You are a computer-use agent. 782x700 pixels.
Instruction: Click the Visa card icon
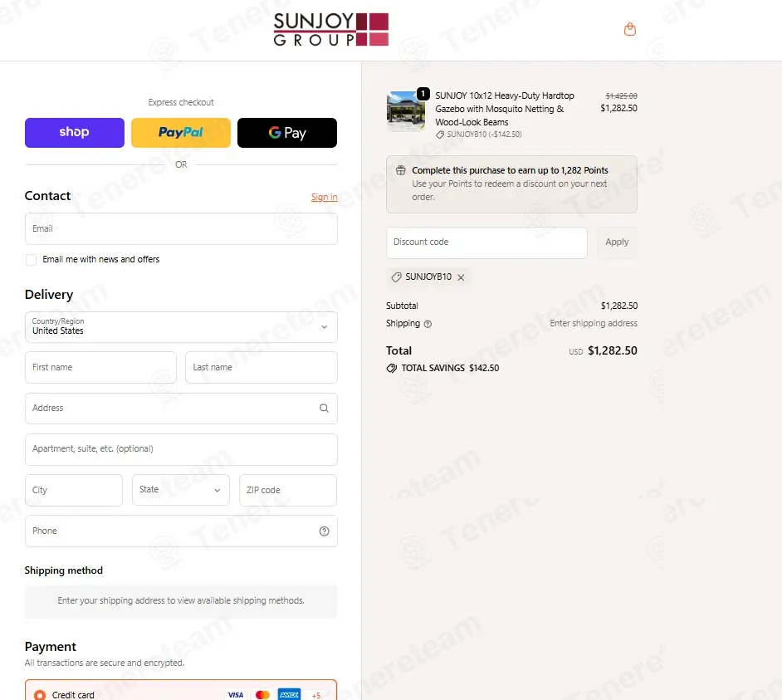point(236,694)
